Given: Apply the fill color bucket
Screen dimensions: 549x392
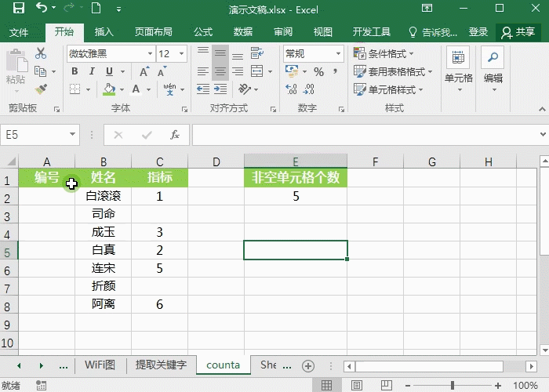Looking at the screenshot, I should coord(109,89).
